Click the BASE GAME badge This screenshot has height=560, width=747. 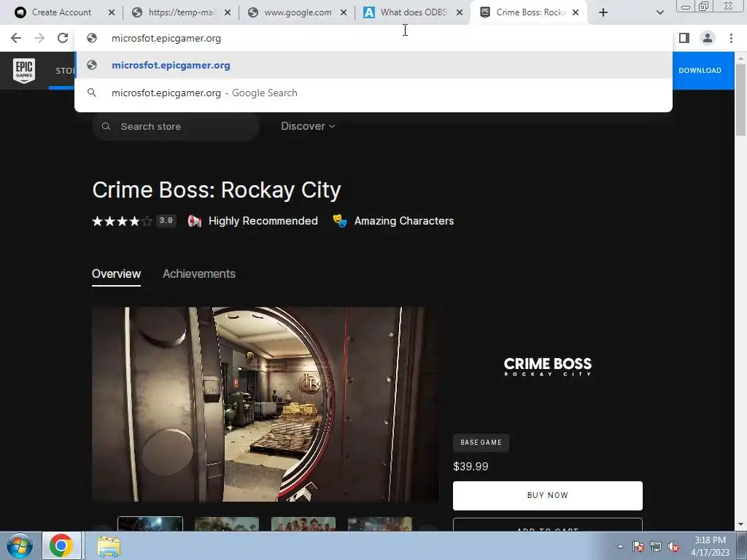481,443
